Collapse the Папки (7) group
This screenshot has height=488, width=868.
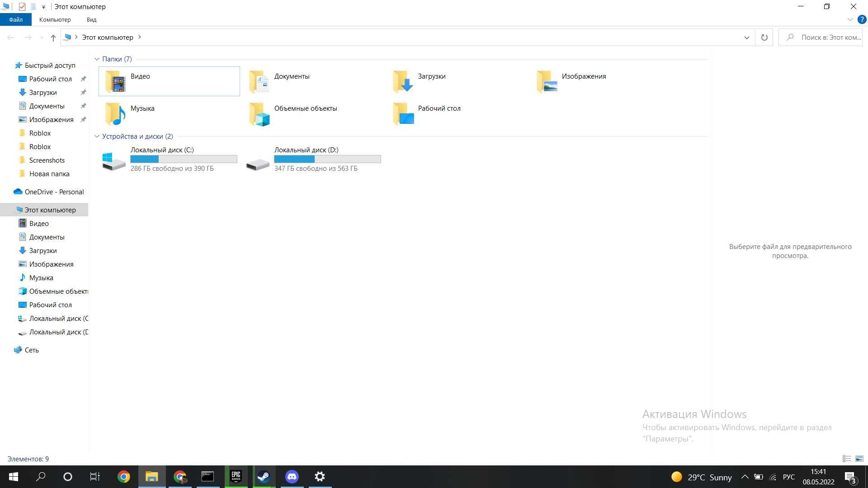tap(97, 59)
